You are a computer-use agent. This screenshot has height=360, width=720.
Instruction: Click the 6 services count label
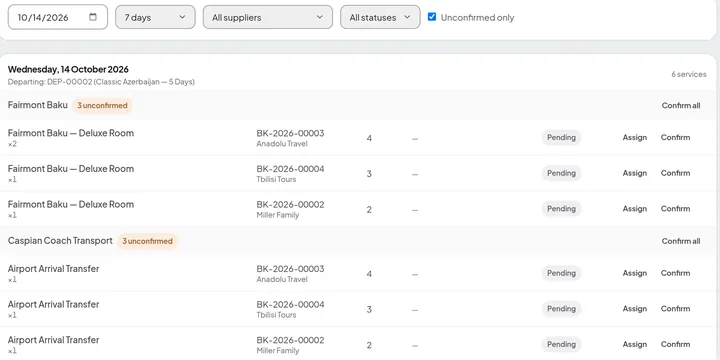pyautogui.click(x=689, y=74)
